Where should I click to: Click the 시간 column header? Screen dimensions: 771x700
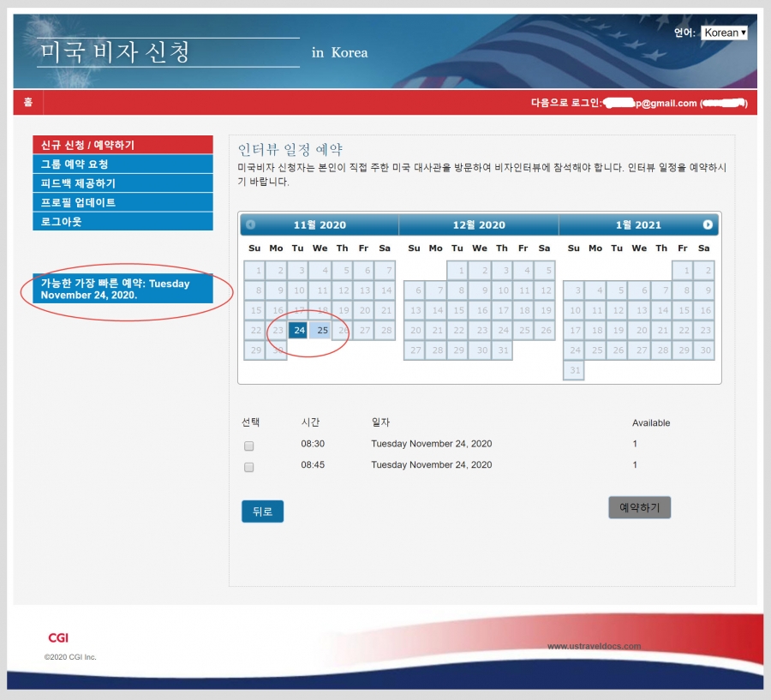310,422
